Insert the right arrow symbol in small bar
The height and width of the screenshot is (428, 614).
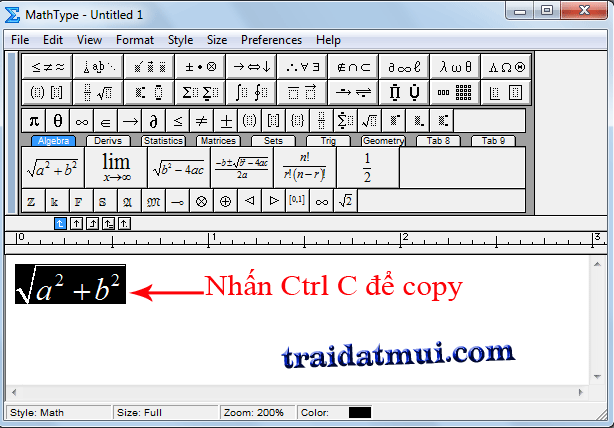(x=130, y=121)
